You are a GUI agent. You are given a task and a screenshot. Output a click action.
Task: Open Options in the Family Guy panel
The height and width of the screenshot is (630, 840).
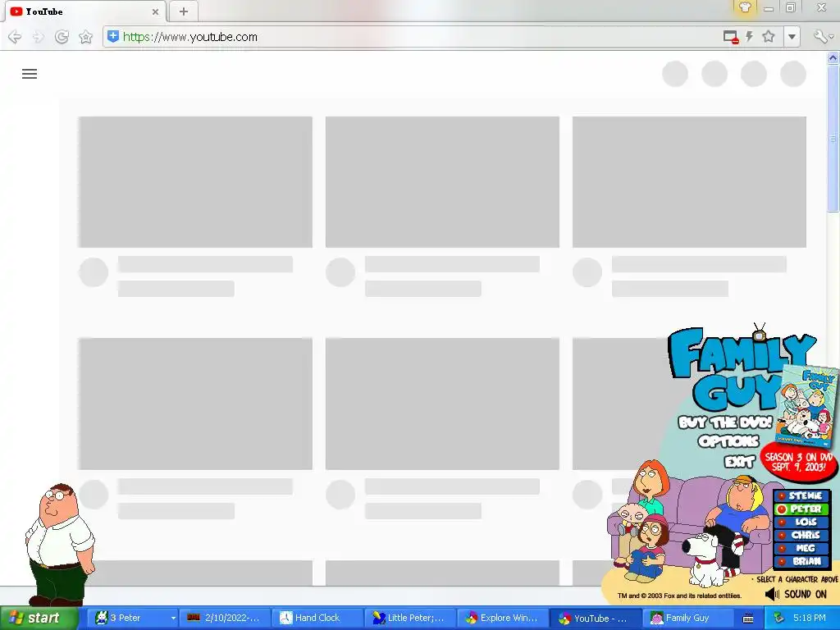tap(728, 441)
